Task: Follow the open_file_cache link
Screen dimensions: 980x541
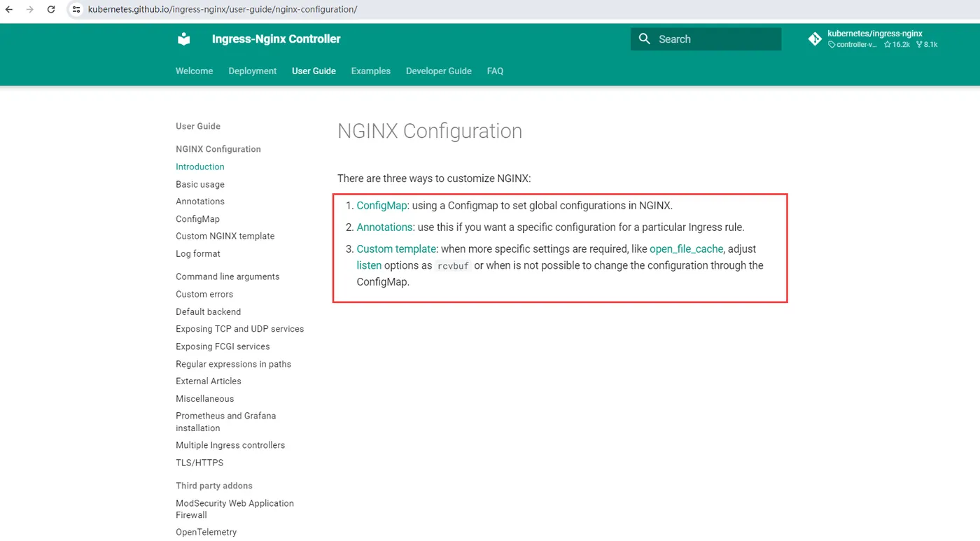Action: point(686,249)
